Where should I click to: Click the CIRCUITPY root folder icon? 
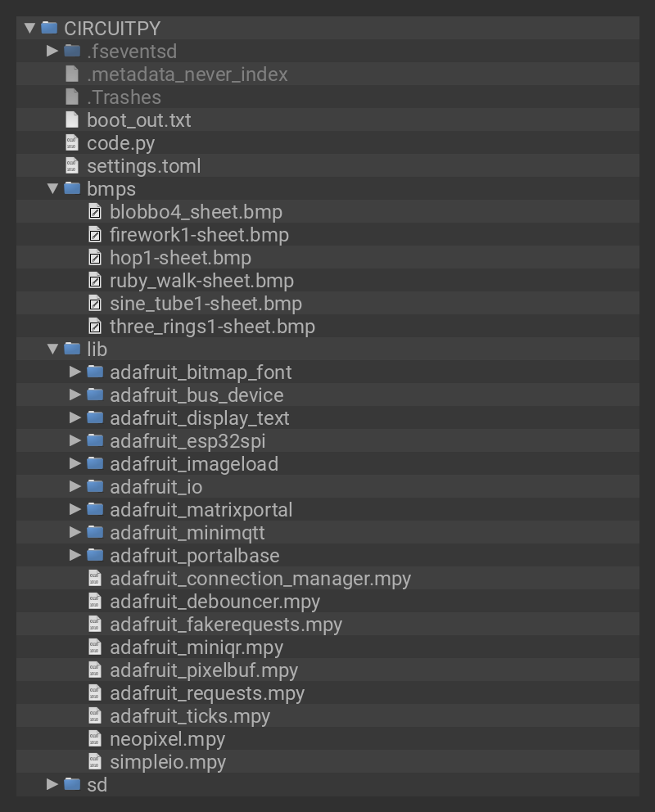49,28
